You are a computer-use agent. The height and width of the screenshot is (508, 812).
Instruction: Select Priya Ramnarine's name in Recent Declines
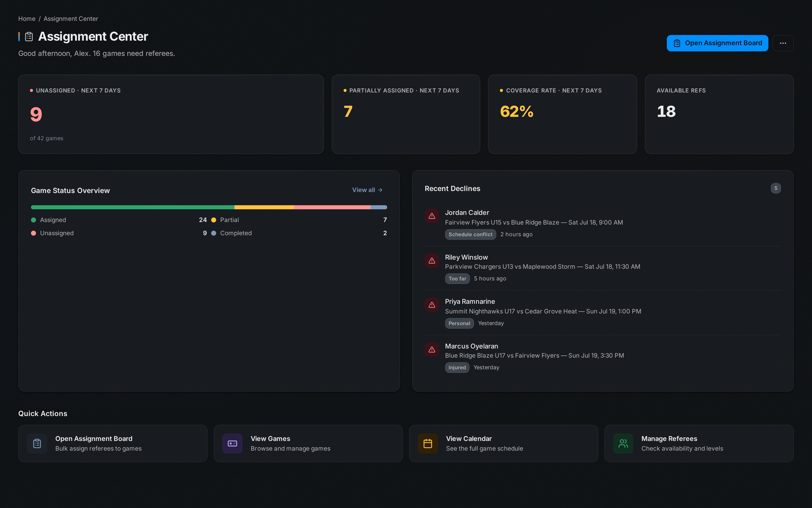(470, 302)
